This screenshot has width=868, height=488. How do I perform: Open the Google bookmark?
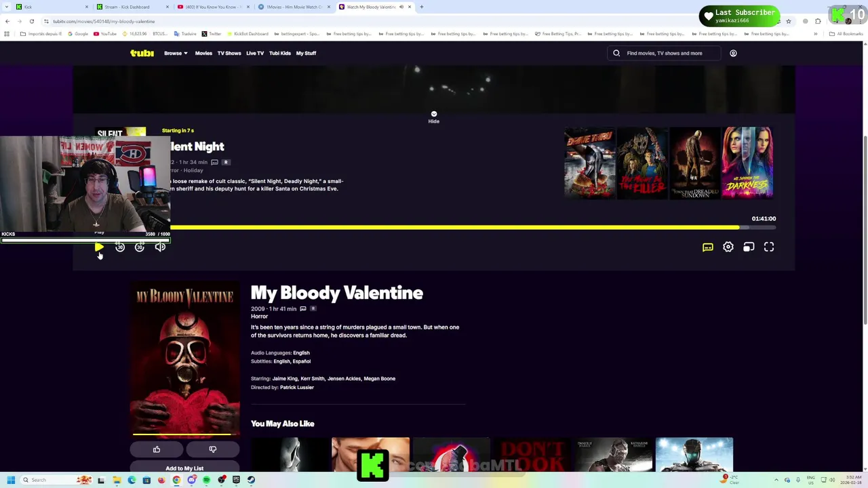[x=77, y=34]
